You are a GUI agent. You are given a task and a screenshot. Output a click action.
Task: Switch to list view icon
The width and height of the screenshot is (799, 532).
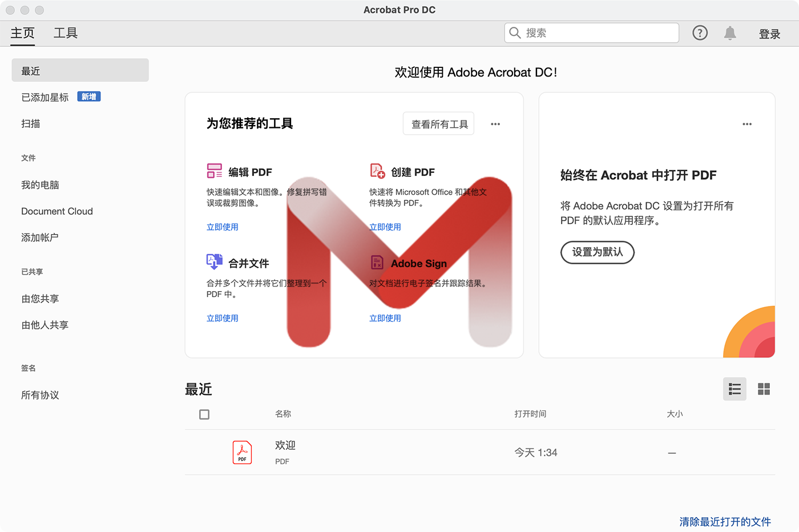click(x=735, y=389)
